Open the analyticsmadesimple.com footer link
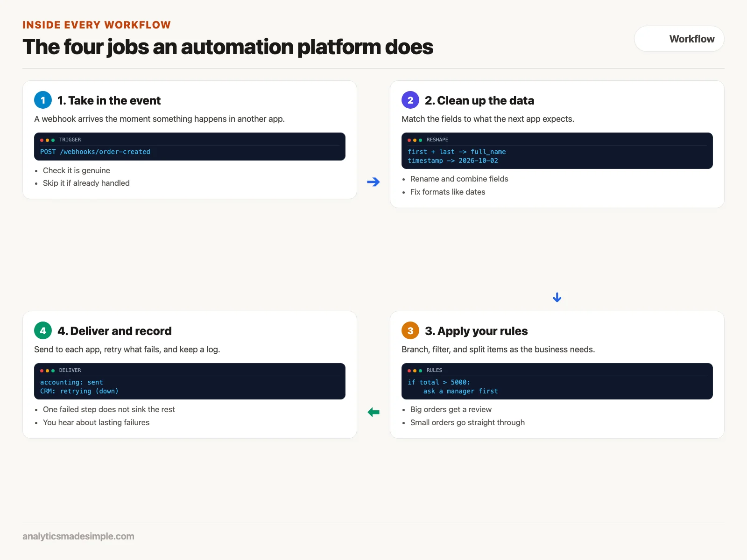Viewport: 747px width, 560px height. [78, 536]
